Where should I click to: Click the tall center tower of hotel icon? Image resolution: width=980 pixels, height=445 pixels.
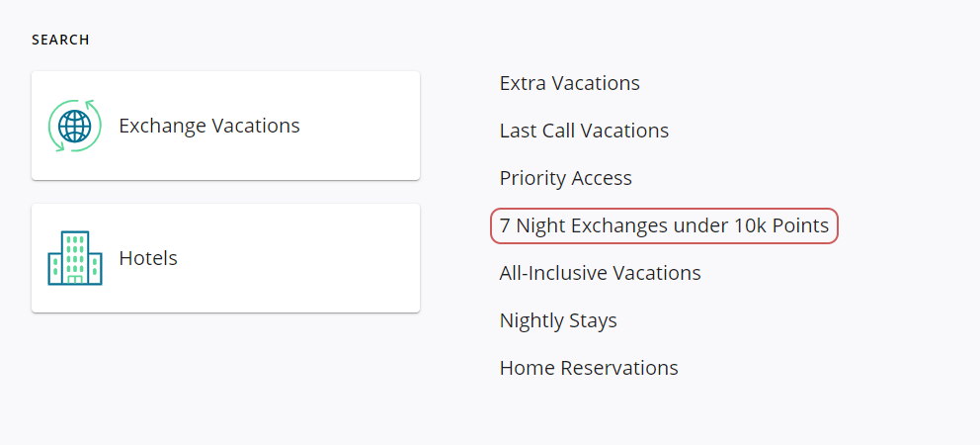[75, 253]
